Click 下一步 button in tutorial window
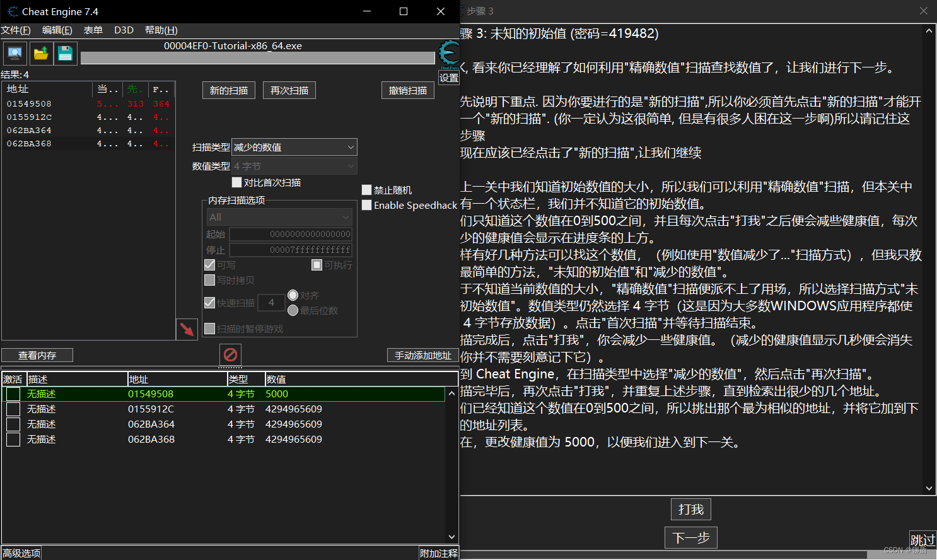This screenshot has height=560, width=937. [691, 537]
